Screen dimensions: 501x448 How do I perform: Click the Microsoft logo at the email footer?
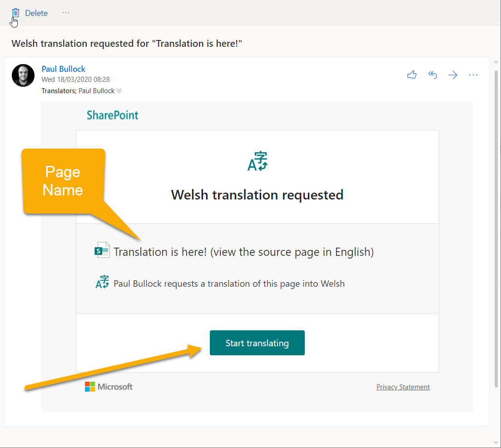108,387
